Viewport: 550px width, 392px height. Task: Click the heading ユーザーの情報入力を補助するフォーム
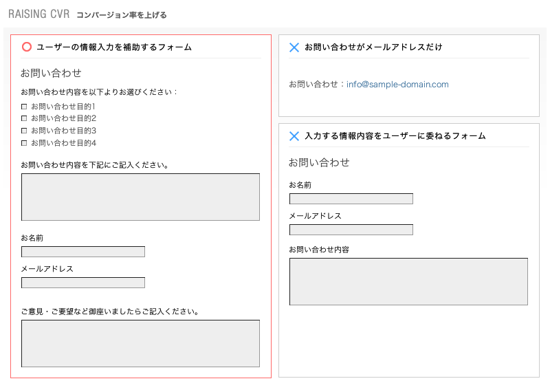pyautogui.click(x=114, y=47)
